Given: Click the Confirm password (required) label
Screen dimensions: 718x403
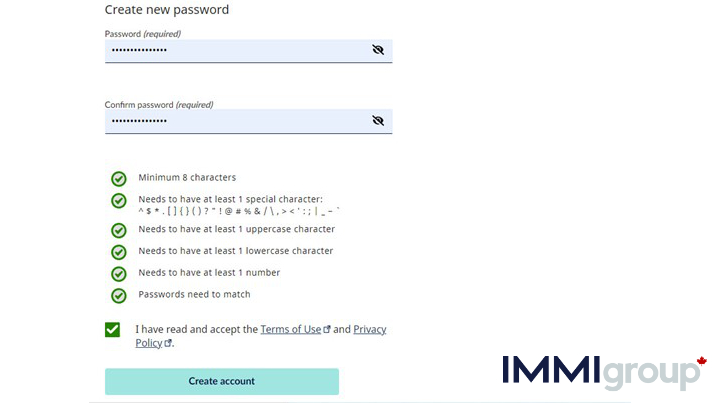Looking at the screenshot, I should 159,105.
